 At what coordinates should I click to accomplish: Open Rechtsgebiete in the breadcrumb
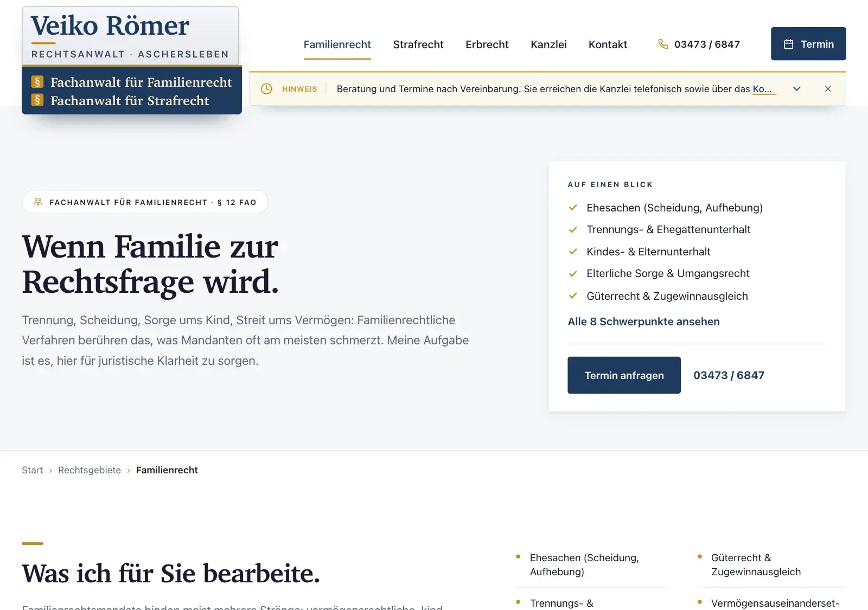[x=90, y=470]
